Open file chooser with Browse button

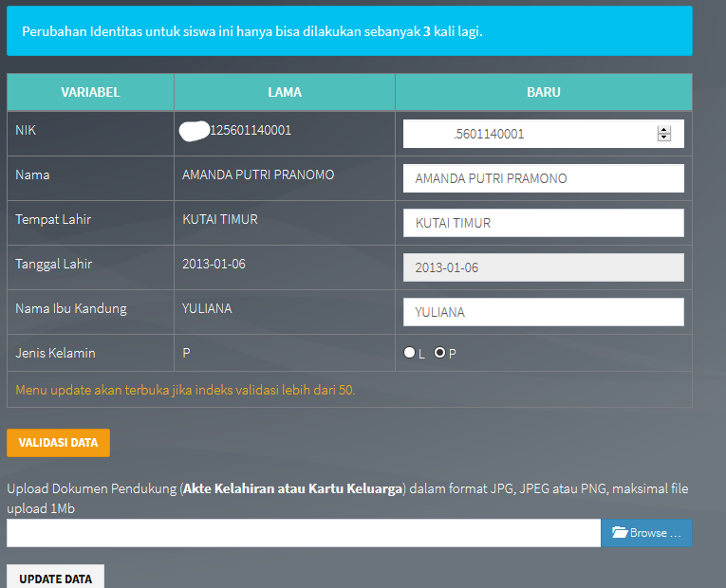click(x=646, y=533)
